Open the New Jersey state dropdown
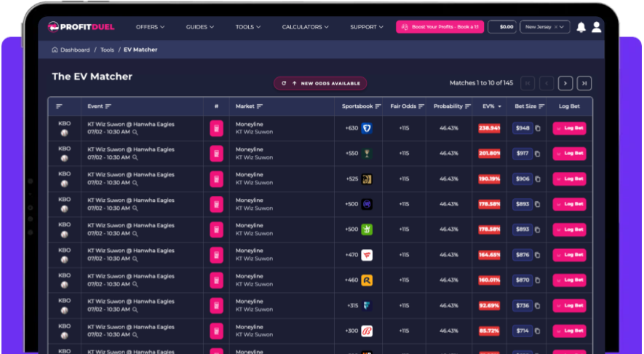644x354 pixels. pos(544,27)
